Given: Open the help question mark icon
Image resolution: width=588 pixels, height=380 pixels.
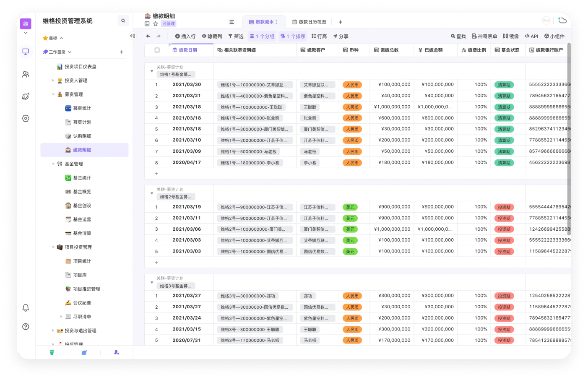Looking at the screenshot, I should [26, 326].
